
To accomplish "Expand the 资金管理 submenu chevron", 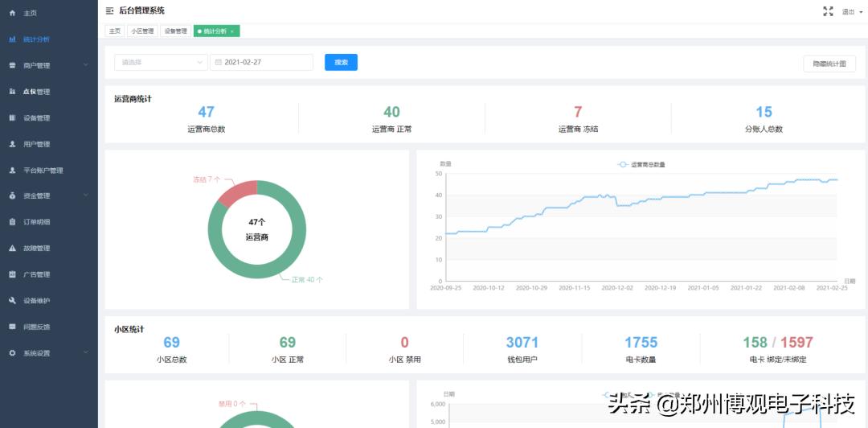I will click(85, 195).
